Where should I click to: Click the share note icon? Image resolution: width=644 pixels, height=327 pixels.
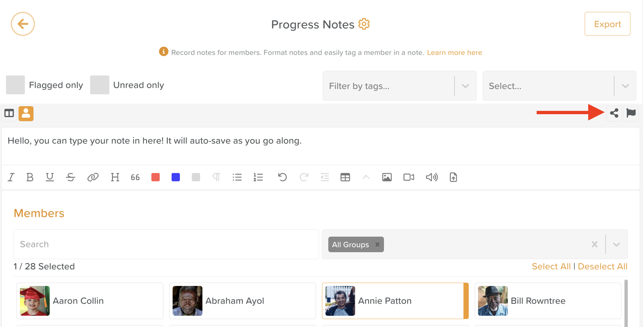[x=614, y=113]
